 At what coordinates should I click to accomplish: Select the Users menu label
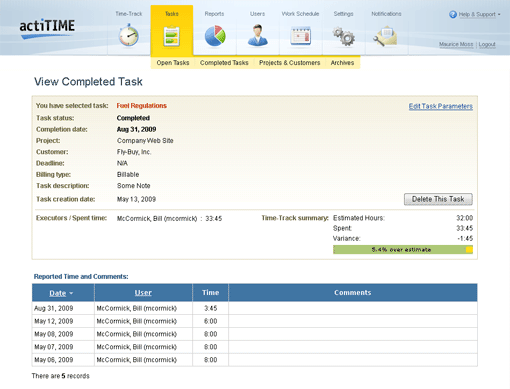[x=257, y=14]
